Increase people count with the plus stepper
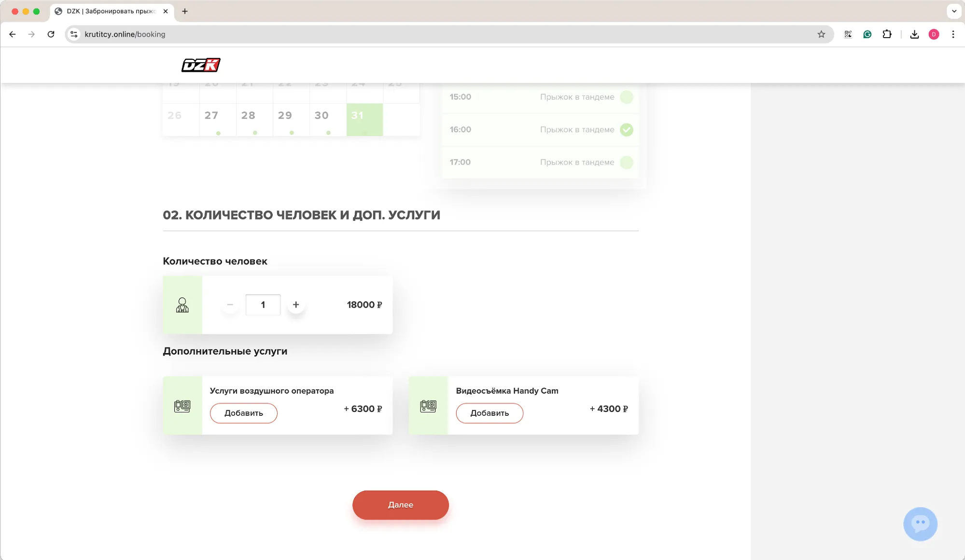The image size is (965, 560). click(x=296, y=305)
